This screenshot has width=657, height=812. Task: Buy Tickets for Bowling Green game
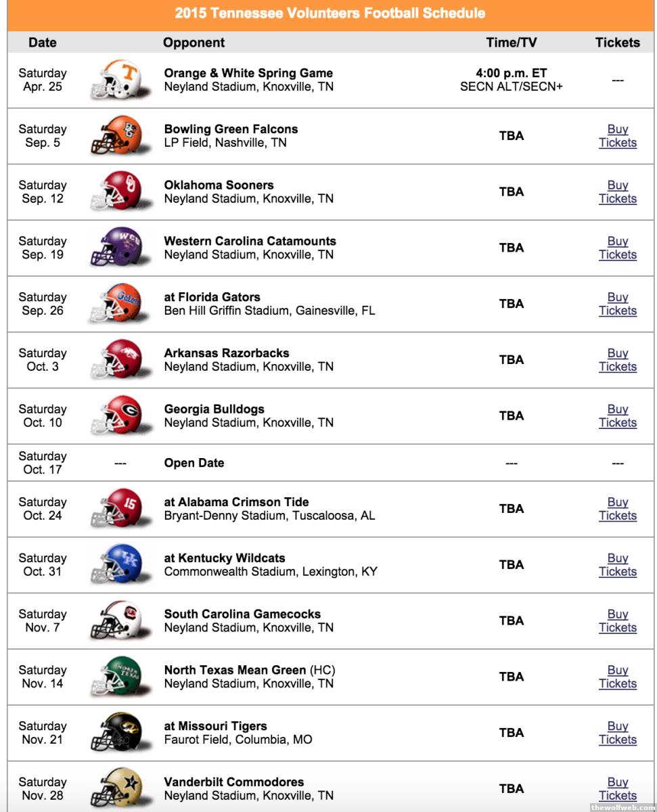click(x=618, y=136)
